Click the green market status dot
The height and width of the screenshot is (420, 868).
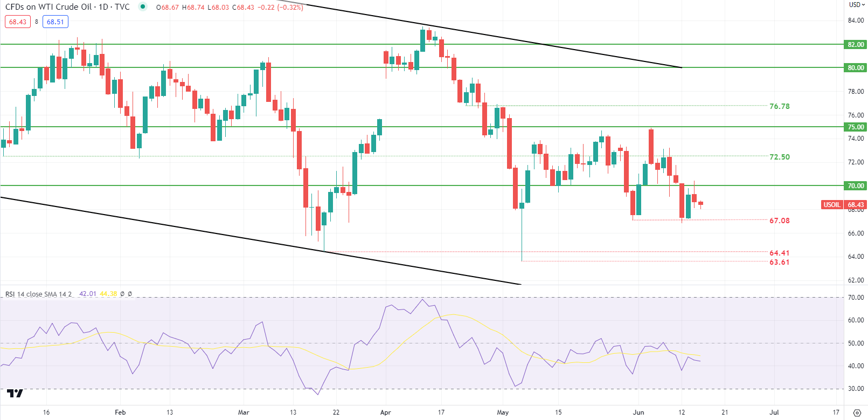click(x=142, y=6)
